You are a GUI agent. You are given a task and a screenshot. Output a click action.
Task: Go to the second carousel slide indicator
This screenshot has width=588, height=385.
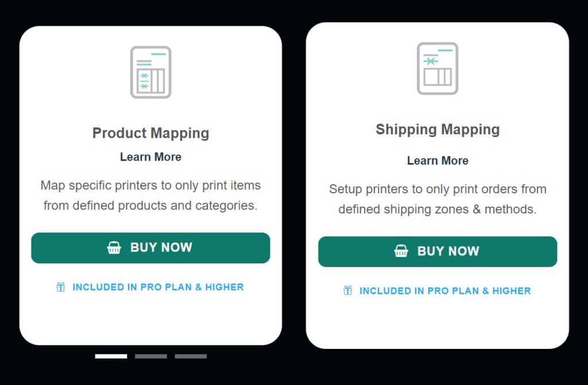pos(151,356)
